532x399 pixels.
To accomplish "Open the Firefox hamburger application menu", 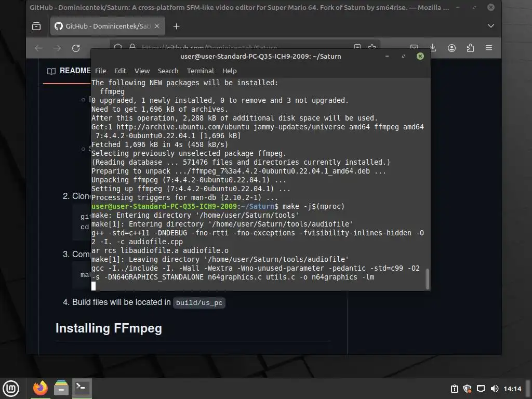I will [489, 48].
